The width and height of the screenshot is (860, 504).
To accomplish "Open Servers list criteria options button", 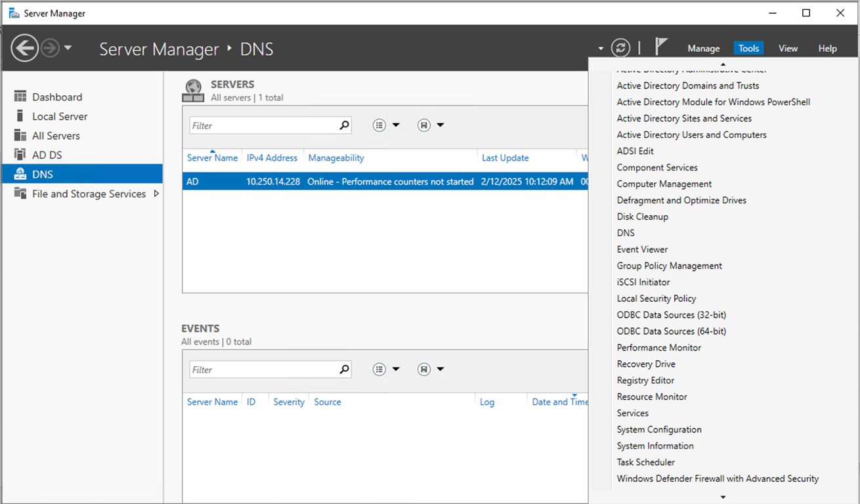I will coord(379,125).
